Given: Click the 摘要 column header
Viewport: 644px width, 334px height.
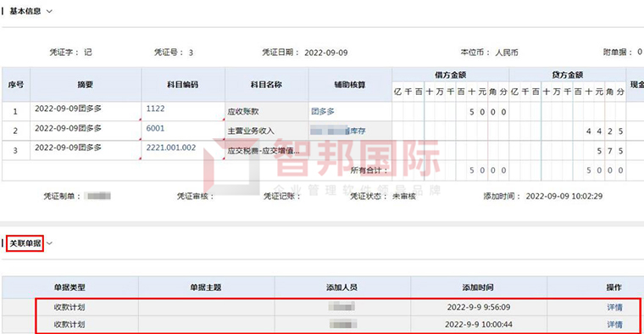Looking at the screenshot, I should coord(86,85).
